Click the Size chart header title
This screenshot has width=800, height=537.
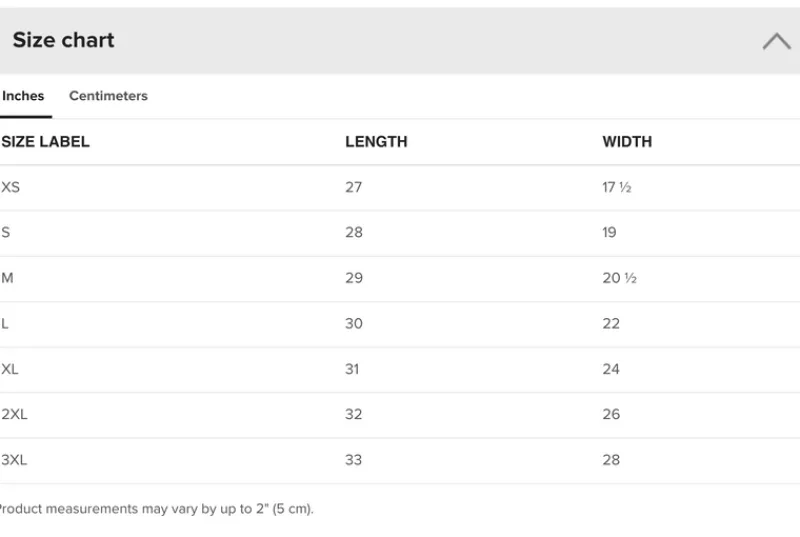pos(63,40)
